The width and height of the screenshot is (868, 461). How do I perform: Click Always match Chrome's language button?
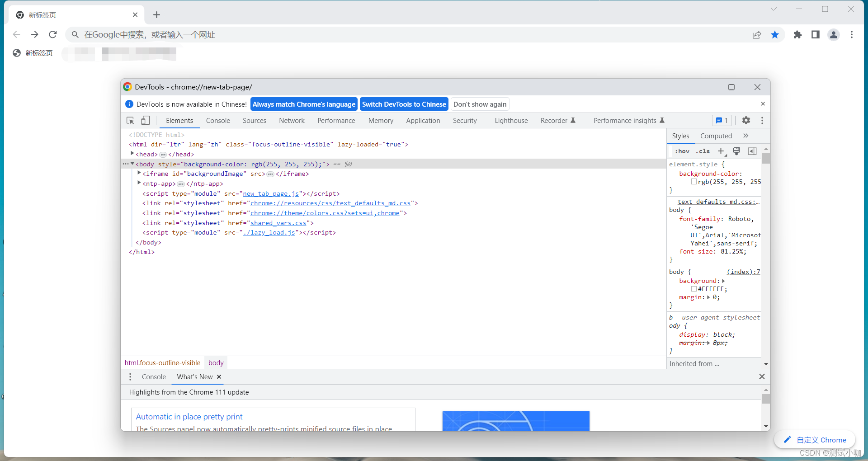[x=304, y=104]
